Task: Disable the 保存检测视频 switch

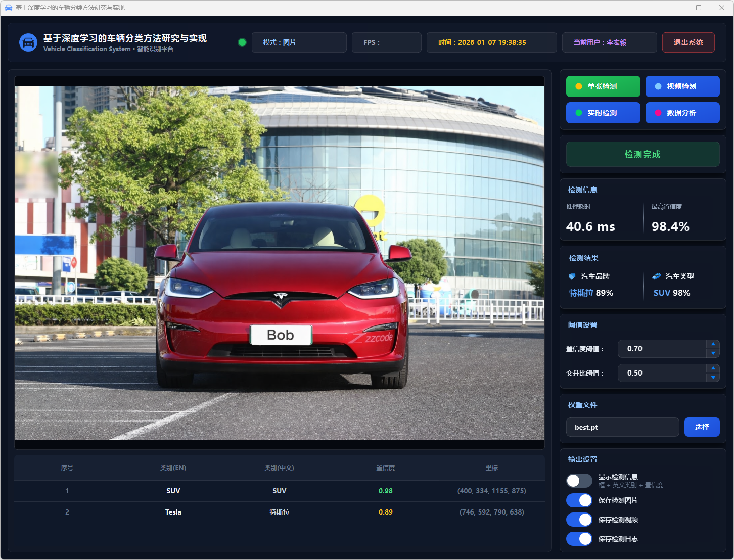Action: pyautogui.click(x=579, y=520)
